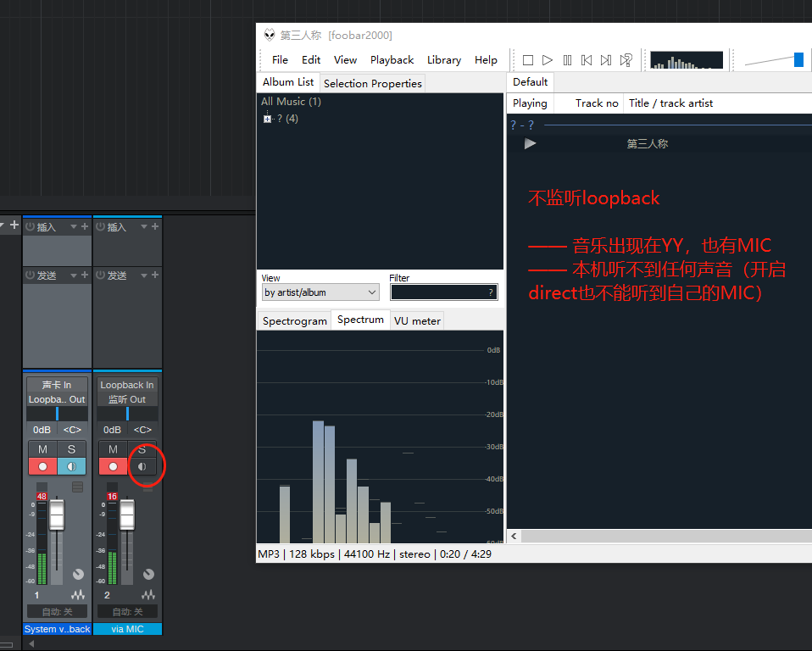This screenshot has width=812, height=651.
Task: Solo the via MIC channel
Action: point(142,448)
